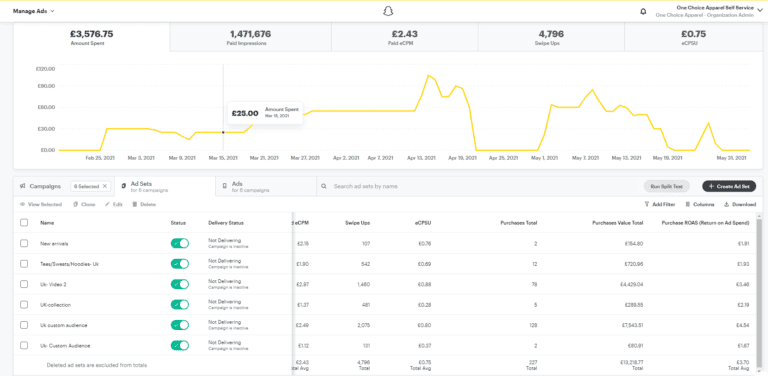Viewport: 768px width, 376px height.
Task: Toggle status switch for Tees/Sweats/Hoodies- Uk
Action: pos(180,264)
